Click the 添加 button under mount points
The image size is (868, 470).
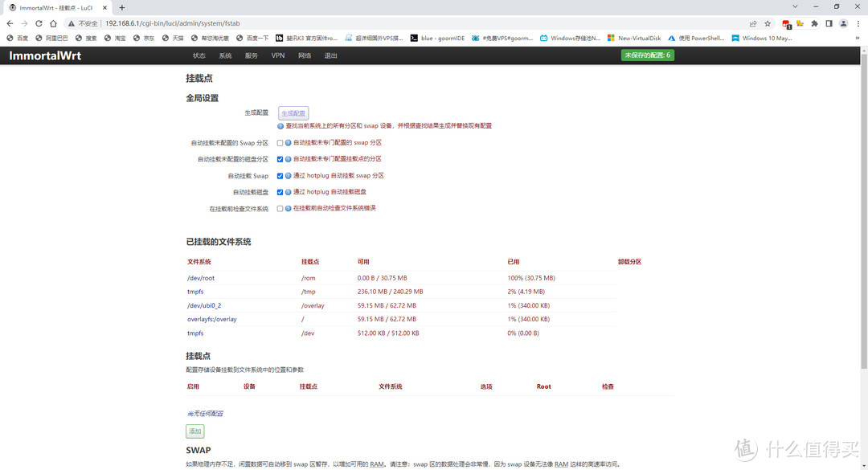[x=195, y=431]
